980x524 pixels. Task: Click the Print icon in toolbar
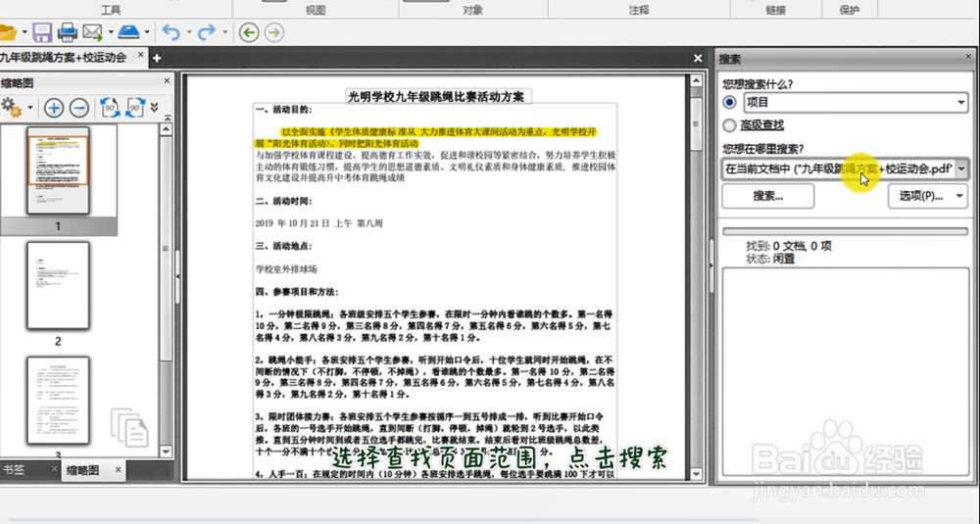click(67, 32)
